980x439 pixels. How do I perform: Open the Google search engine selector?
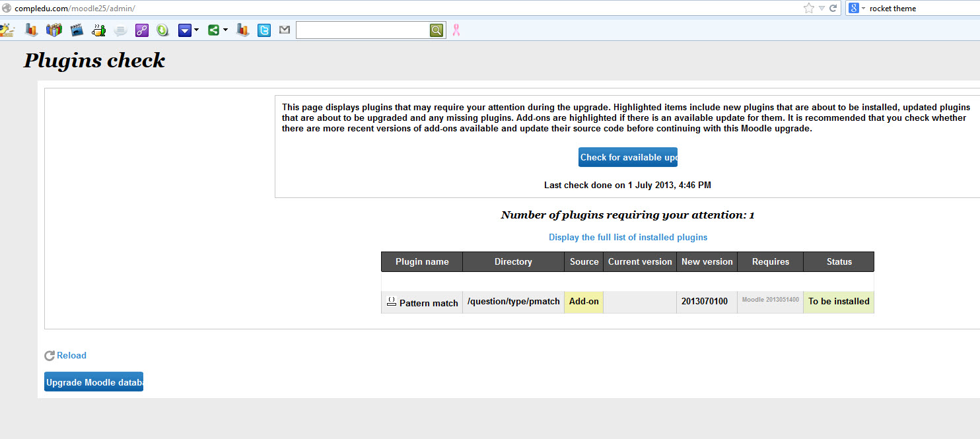point(857,8)
